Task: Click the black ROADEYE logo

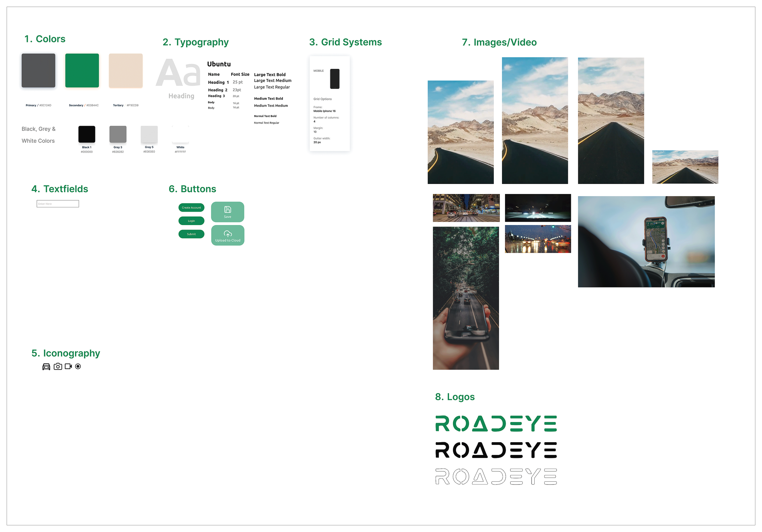Action: pos(496,450)
